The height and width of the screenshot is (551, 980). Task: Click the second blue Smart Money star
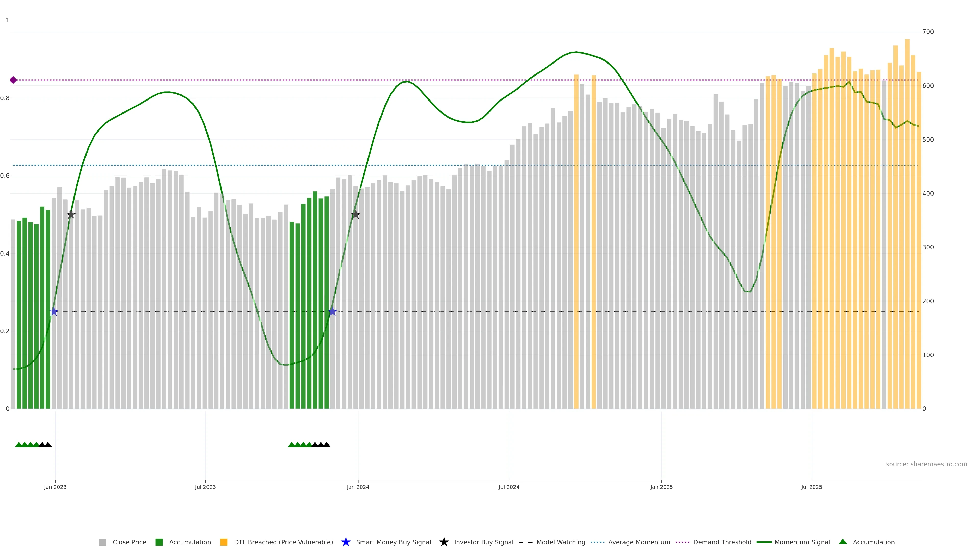tap(333, 311)
